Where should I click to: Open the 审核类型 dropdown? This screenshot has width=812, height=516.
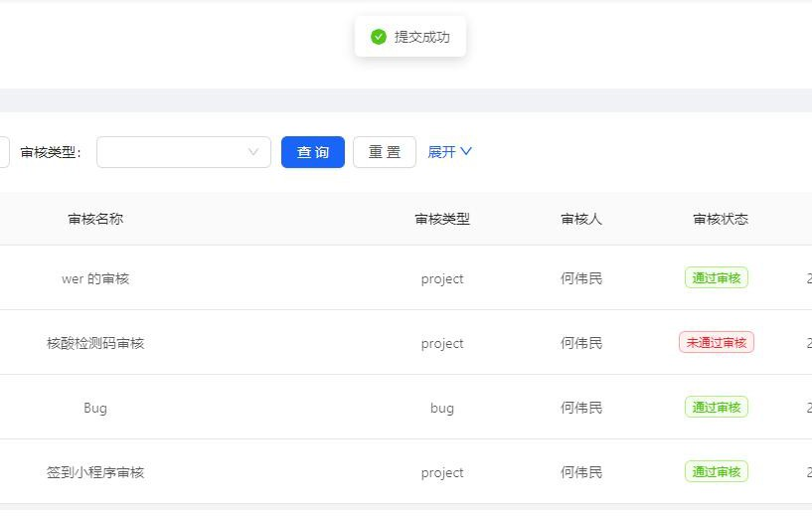pyautogui.click(x=184, y=152)
